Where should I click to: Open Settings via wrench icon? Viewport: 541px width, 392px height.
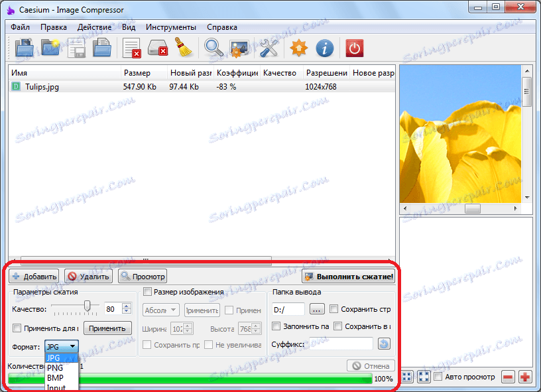tap(269, 48)
